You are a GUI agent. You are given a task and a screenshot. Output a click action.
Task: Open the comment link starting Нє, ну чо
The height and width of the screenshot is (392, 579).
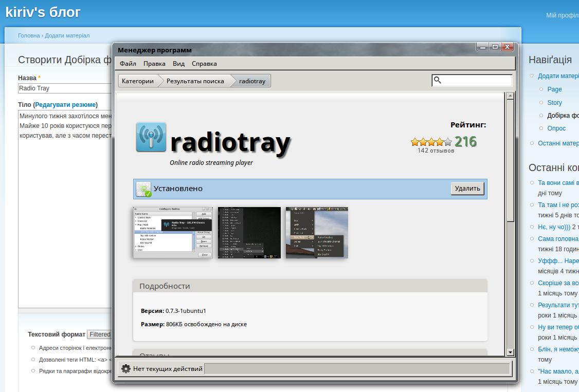[554, 227]
